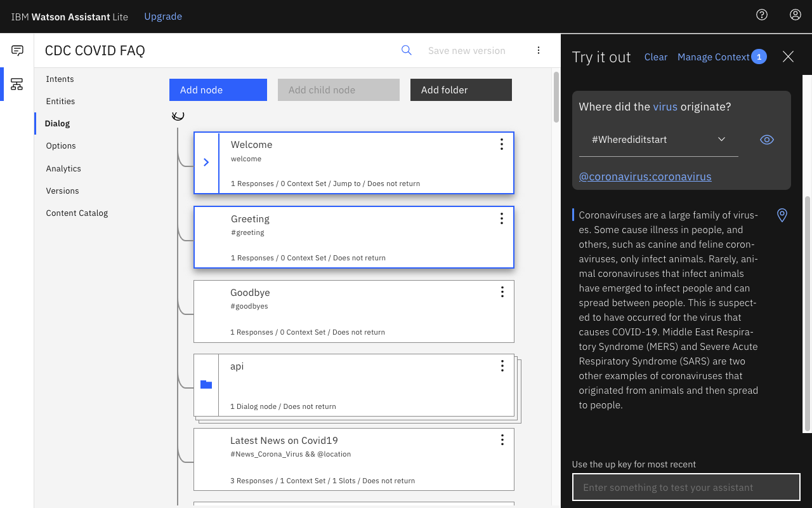Viewport: 812px width, 508px height.
Task: Click '1 Dialog node / Does not return' text
Action: 283,406
